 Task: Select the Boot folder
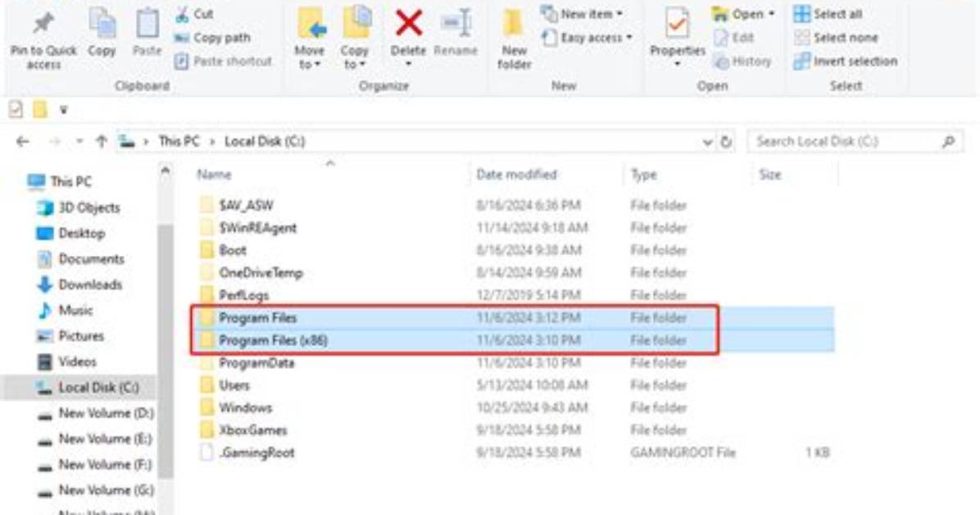(223, 250)
